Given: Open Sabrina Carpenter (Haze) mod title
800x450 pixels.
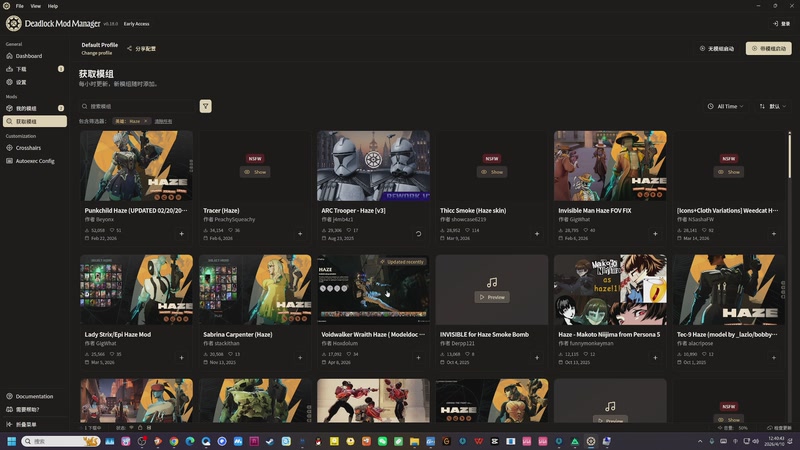Looking at the screenshot, I should click(x=238, y=335).
